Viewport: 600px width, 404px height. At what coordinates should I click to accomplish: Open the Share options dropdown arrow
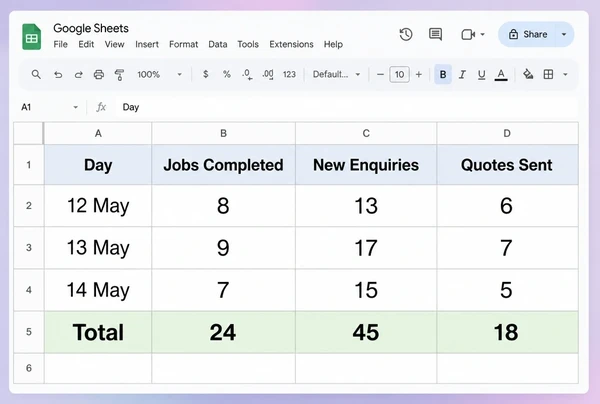pyautogui.click(x=564, y=34)
